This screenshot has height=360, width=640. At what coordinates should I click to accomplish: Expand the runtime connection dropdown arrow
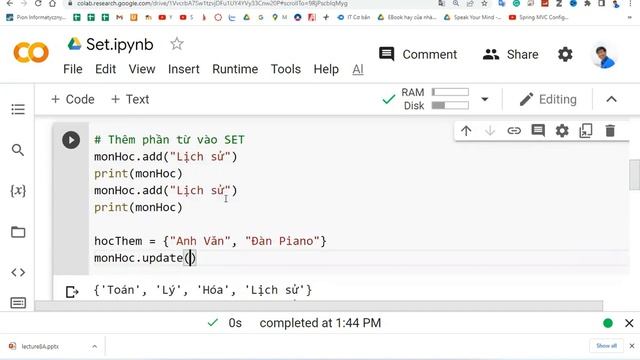point(484,99)
